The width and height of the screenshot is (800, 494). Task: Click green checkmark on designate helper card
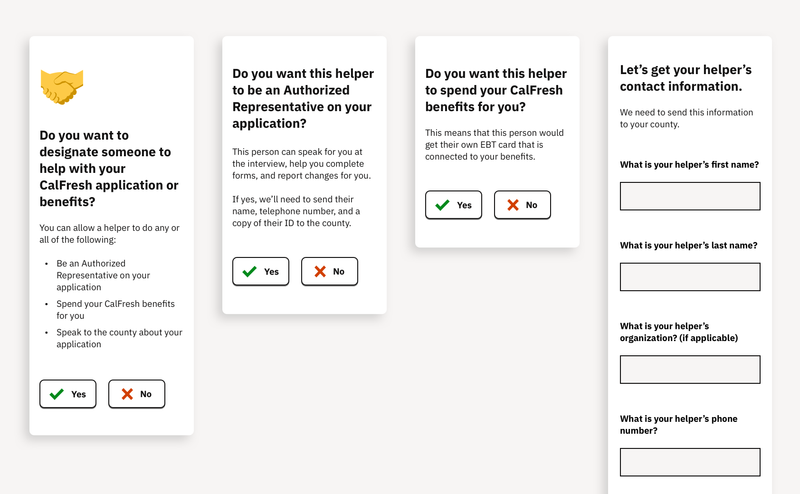[57, 394]
